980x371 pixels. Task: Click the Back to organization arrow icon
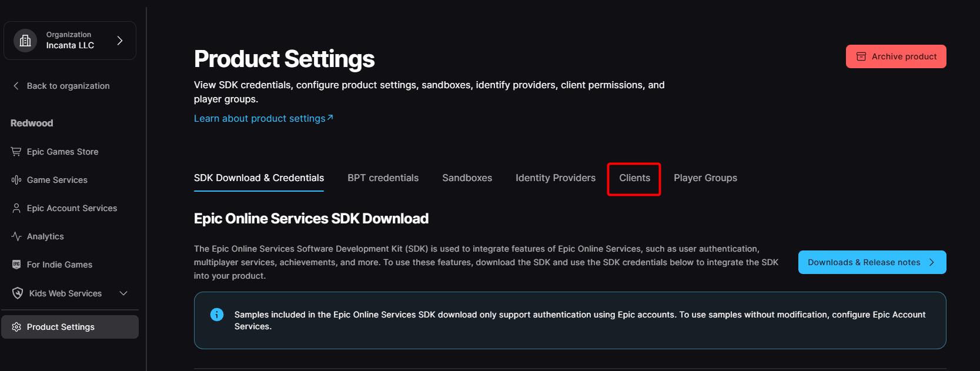[16, 86]
